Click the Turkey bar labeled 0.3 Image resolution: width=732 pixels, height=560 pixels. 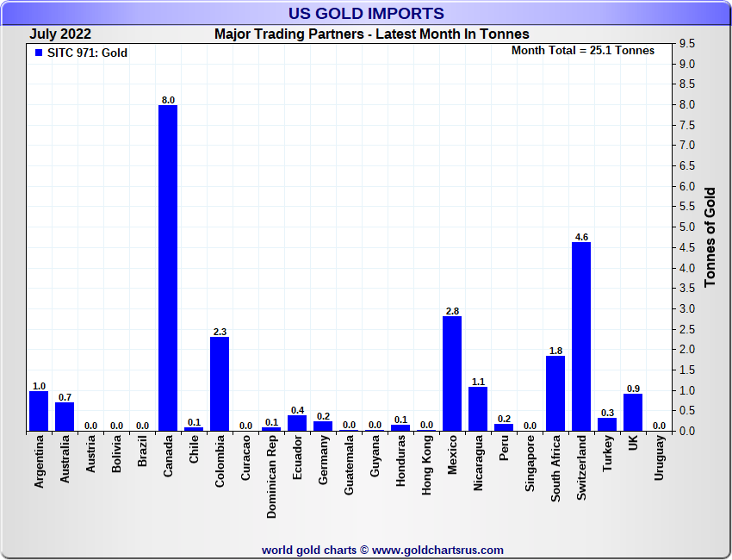pos(607,425)
